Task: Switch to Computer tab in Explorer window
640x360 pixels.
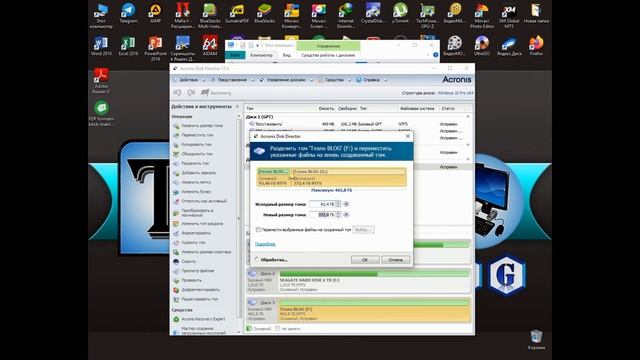Action: 261,55
